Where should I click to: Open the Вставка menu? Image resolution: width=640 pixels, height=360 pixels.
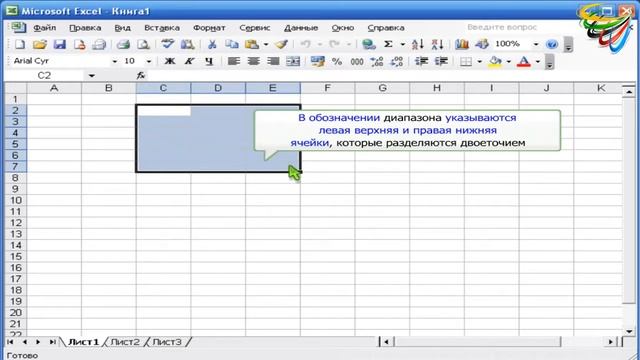(162, 28)
